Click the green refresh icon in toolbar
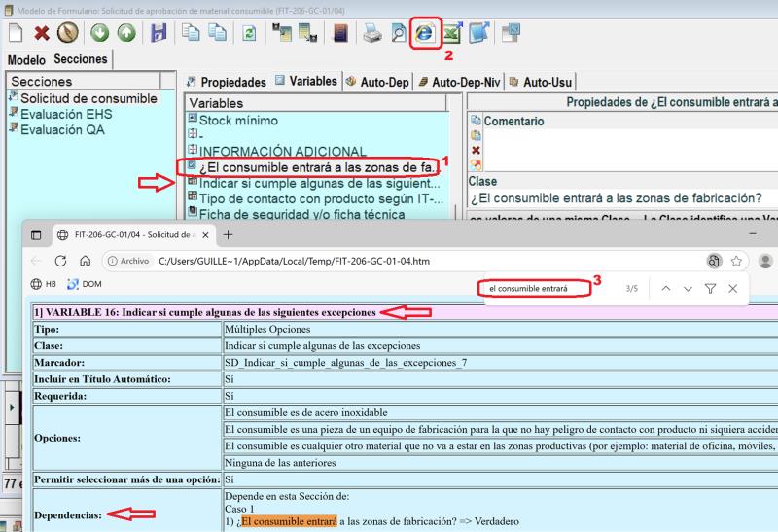The image size is (778, 532). pyautogui.click(x=250, y=34)
